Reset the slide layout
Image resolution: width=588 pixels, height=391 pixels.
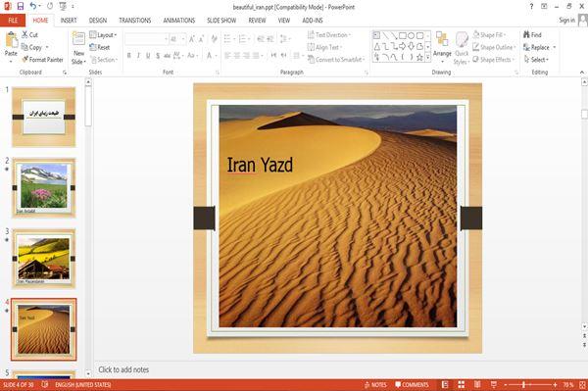pos(100,47)
